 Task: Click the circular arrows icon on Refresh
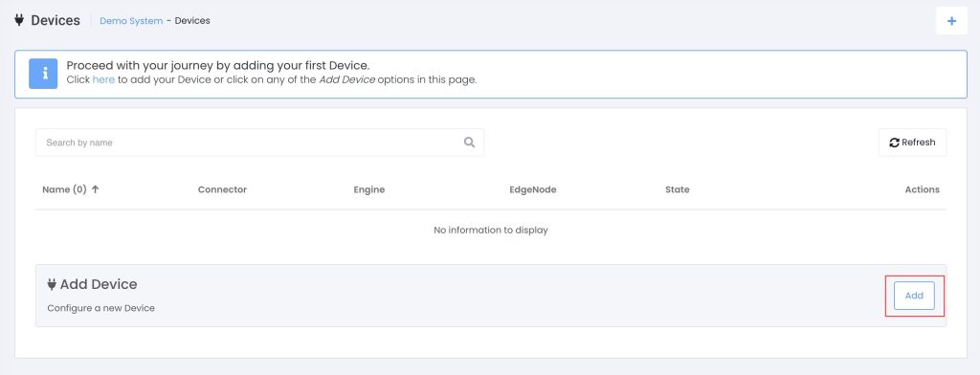tap(895, 143)
